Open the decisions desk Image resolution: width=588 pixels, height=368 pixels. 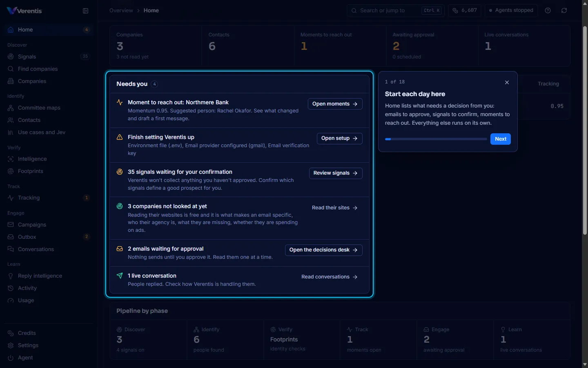coord(323,250)
